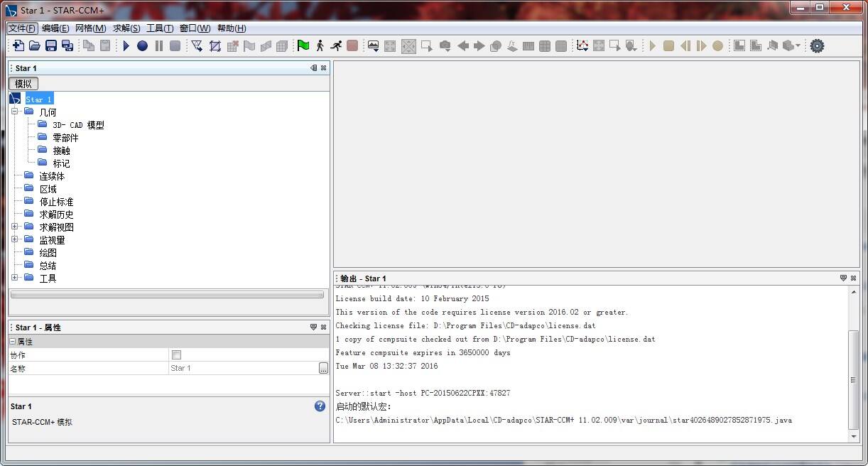Copy using the copy toolbar icon
The image size is (868, 466).
88,45
